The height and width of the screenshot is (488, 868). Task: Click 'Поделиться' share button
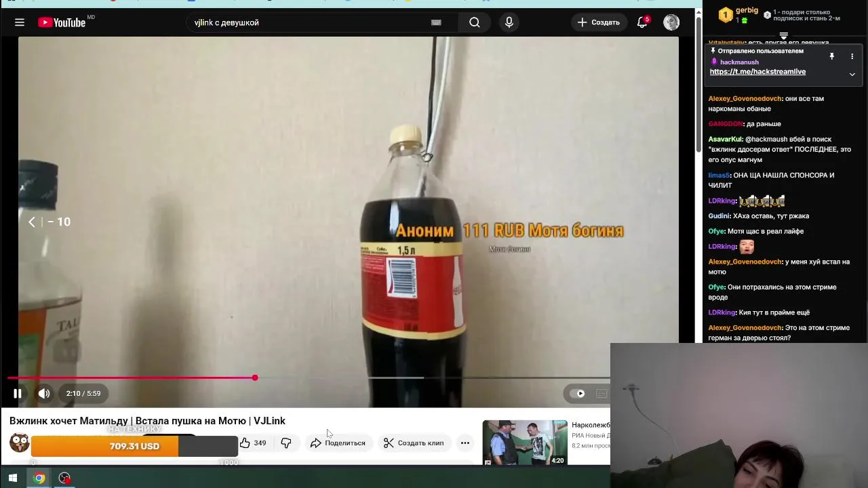coord(338,443)
